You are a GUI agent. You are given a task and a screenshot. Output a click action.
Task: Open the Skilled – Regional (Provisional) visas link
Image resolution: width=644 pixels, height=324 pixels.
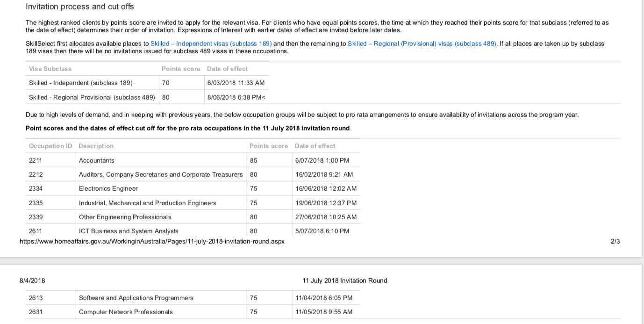(422, 43)
